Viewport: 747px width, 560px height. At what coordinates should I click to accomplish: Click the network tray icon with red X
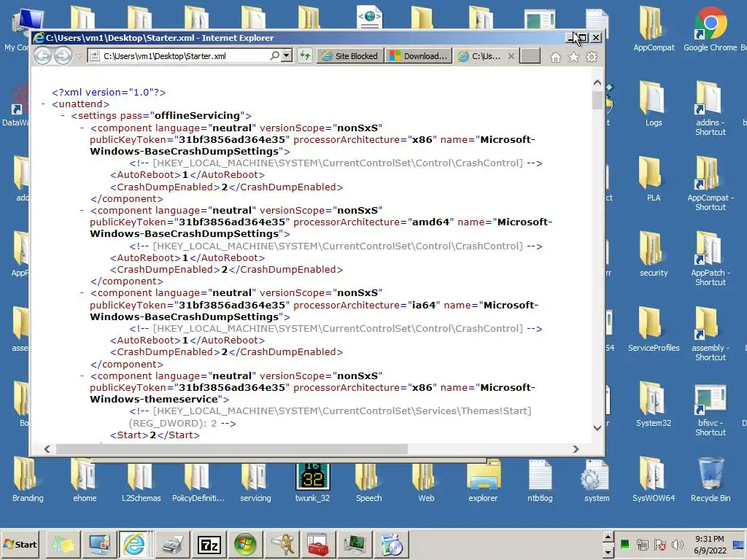coord(659,544)
